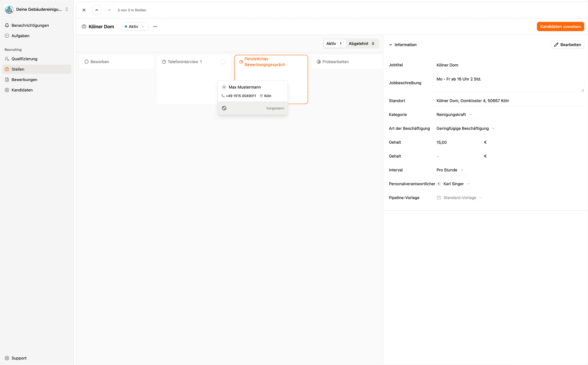The width and height of the screenshot is (588, 365).
Task: Select the Aktiv candidates tab
Action: [x=334, y=43]
